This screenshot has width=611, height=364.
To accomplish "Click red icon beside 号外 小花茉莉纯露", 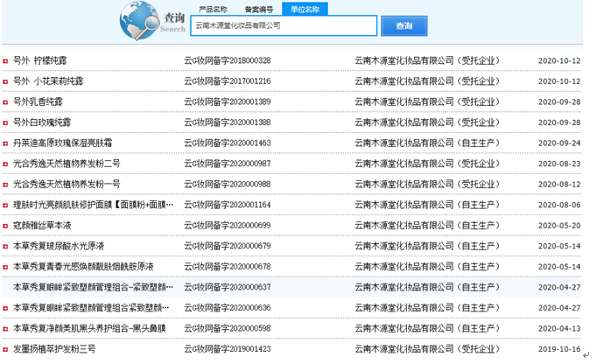I will (x=5, y=81).
